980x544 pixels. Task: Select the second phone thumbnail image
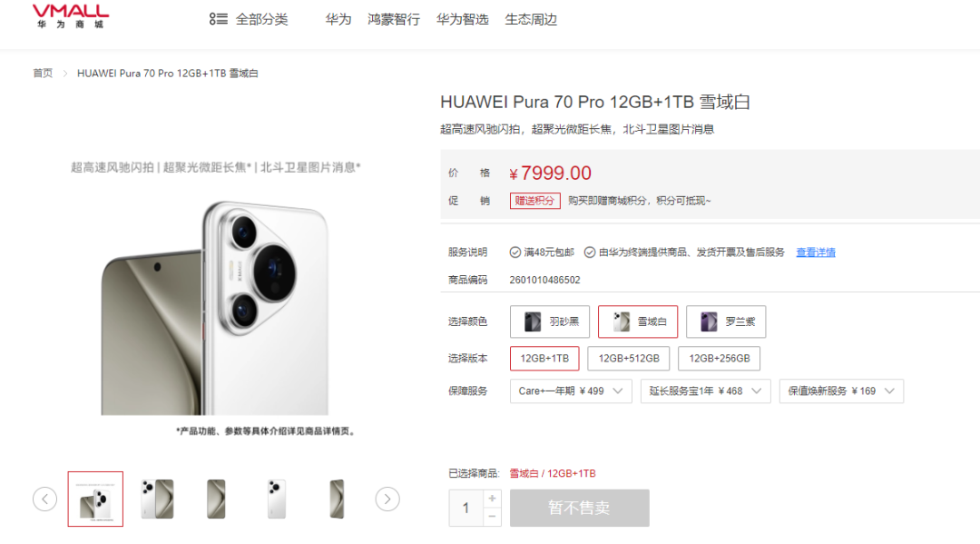(x=156, y=499)
